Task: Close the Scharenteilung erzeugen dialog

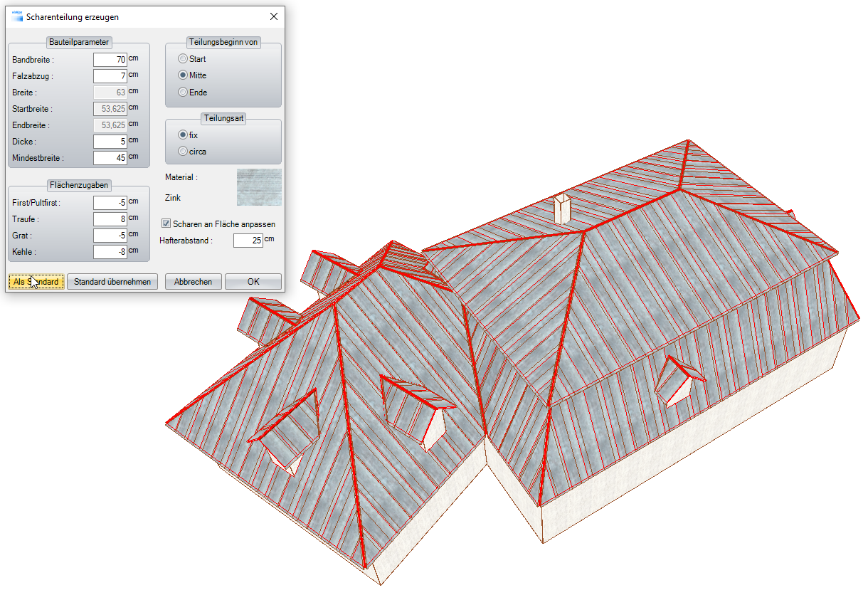Action: tap(274, 16)
